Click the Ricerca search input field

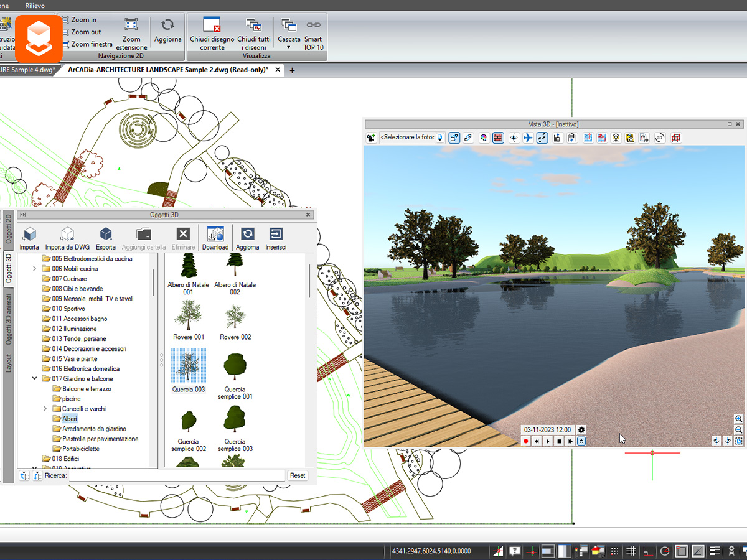click(x=176, y=475)
